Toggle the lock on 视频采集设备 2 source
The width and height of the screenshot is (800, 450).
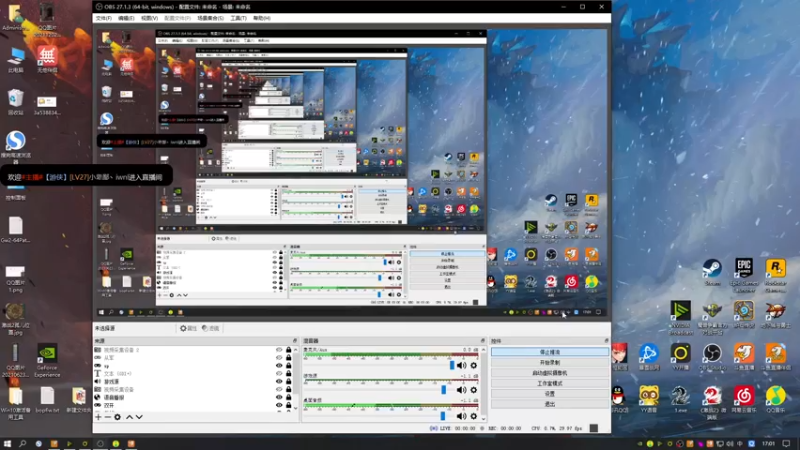tap(288, 350)
